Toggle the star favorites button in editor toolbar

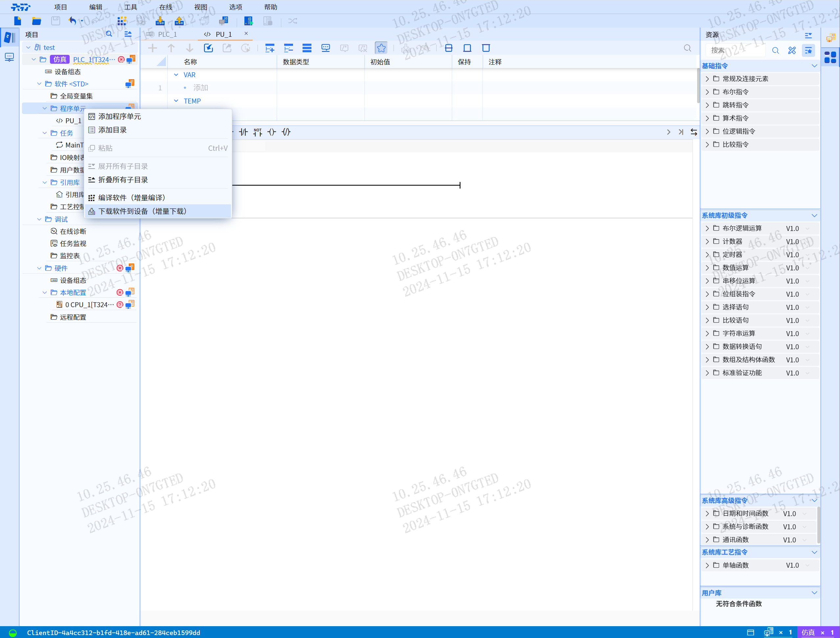point(381,48)
